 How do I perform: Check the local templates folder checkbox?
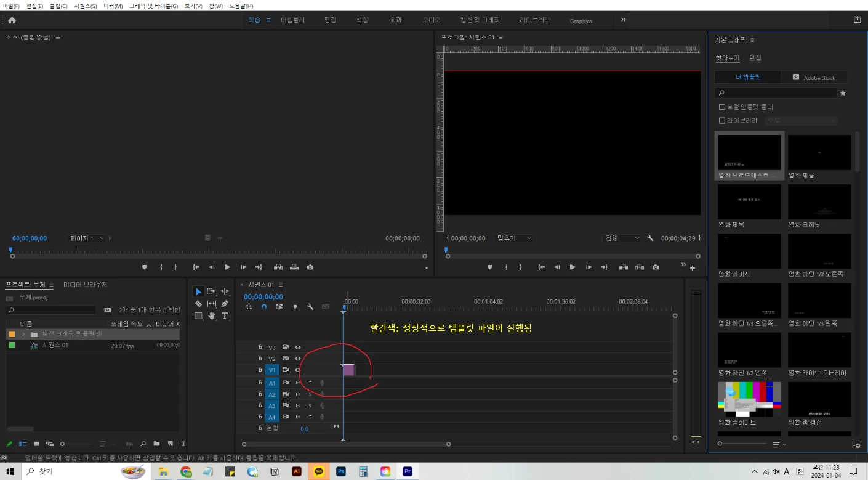click(722, 107)
